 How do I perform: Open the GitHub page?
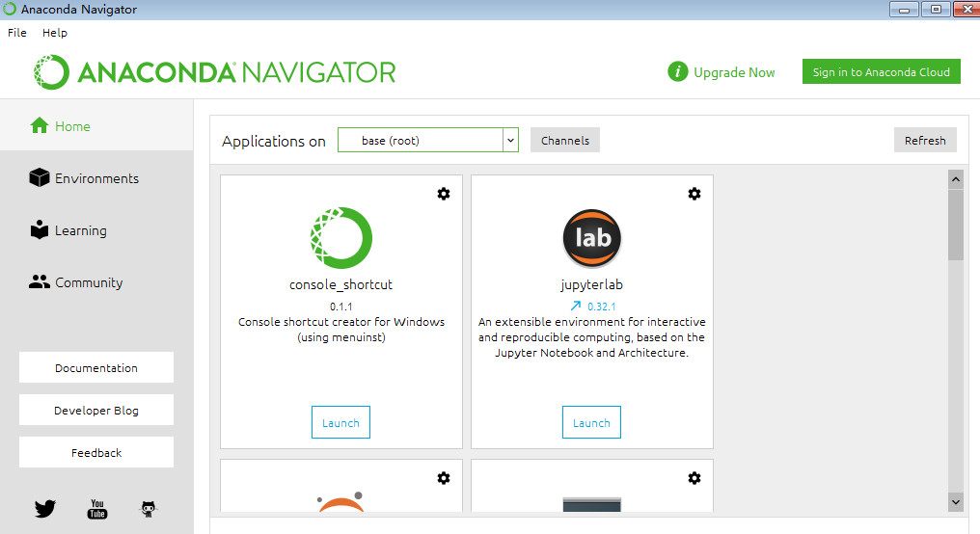click(149, 509)
